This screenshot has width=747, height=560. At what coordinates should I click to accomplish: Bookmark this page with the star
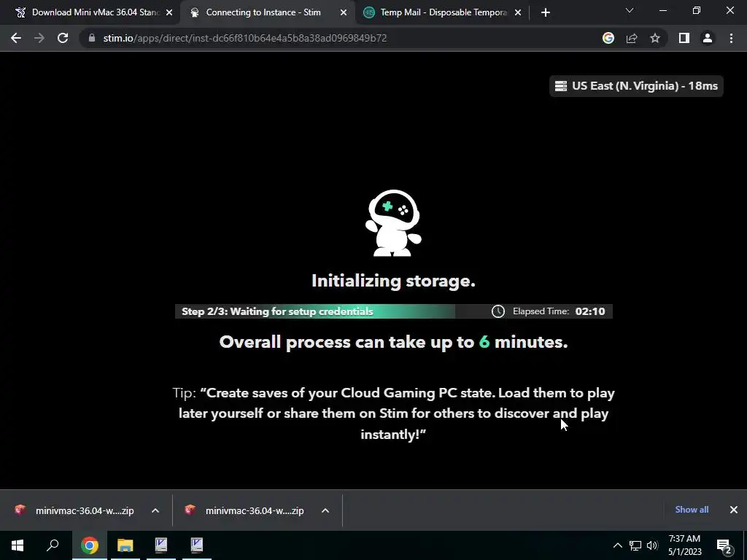655,38
